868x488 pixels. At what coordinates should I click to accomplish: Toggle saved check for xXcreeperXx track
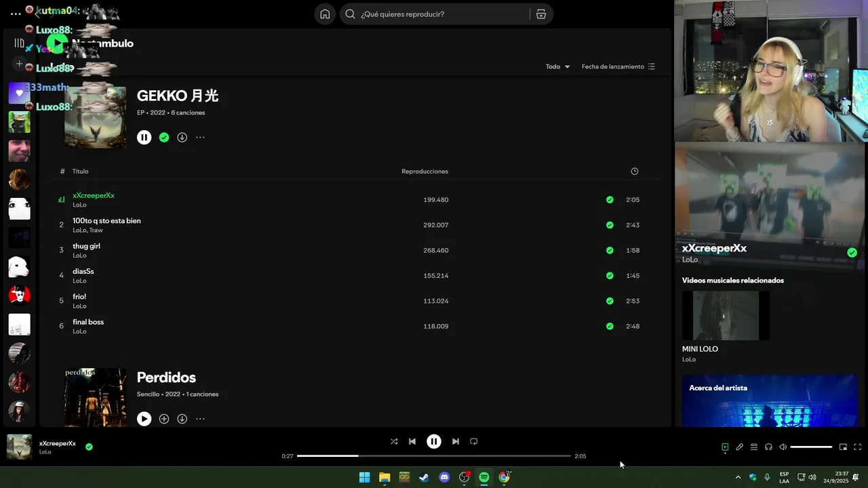610,200
